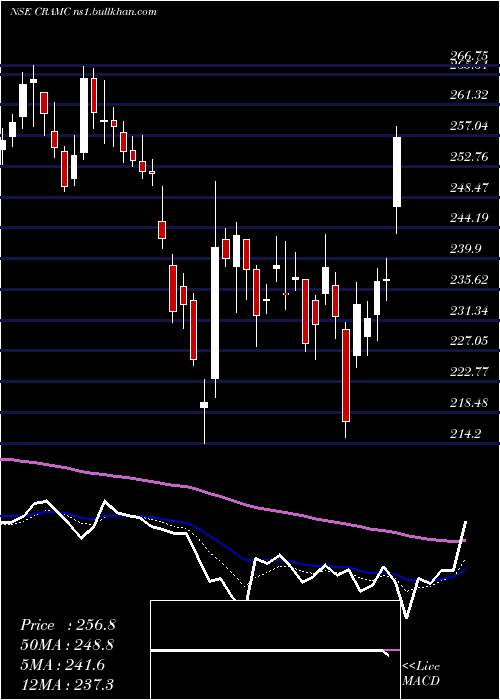Select the 218.48 price level label
Image resolution: width=500 pixels, height=700 pixels.
point(469,403)
